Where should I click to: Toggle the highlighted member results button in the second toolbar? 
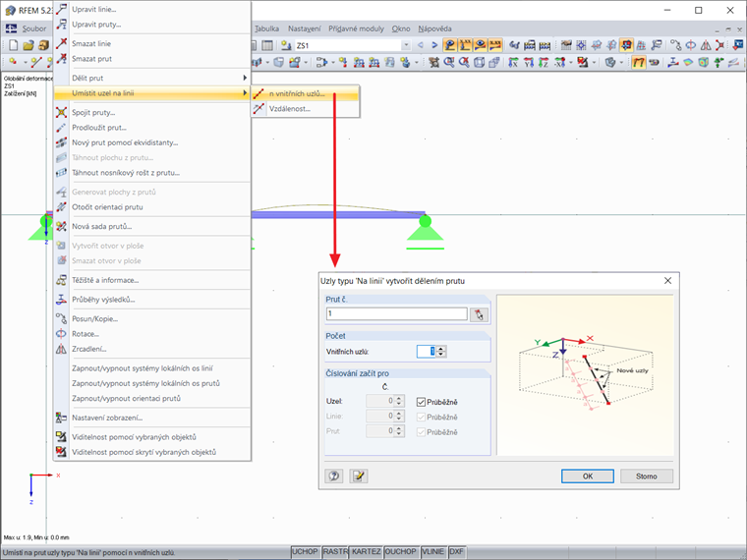639,62
